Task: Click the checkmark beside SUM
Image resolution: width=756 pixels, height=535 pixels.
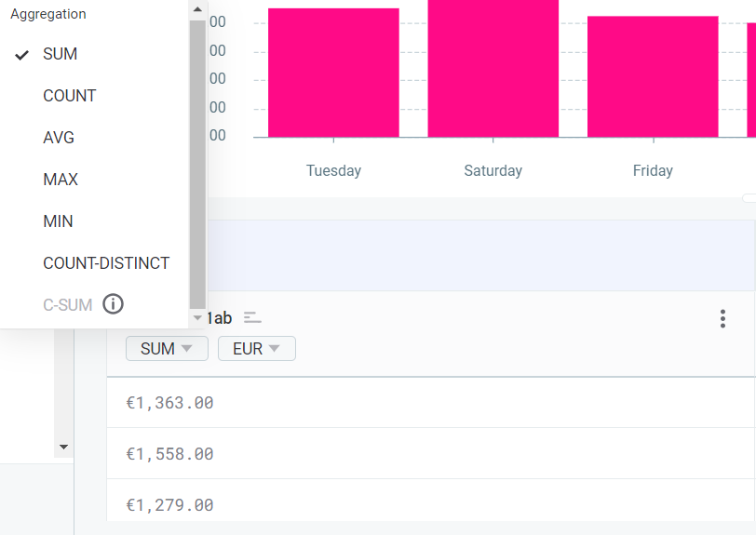Action: (x=22, y=55)
